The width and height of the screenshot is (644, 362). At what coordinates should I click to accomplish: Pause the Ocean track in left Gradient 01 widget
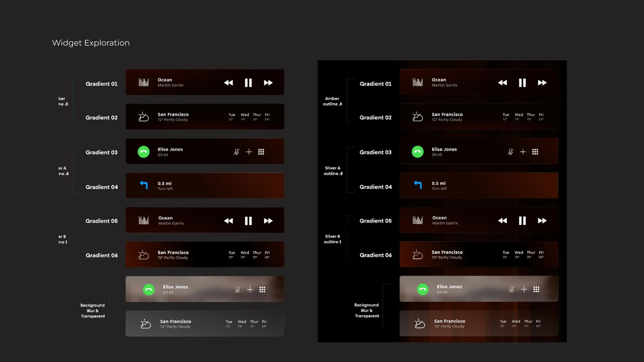coord(248,83)
